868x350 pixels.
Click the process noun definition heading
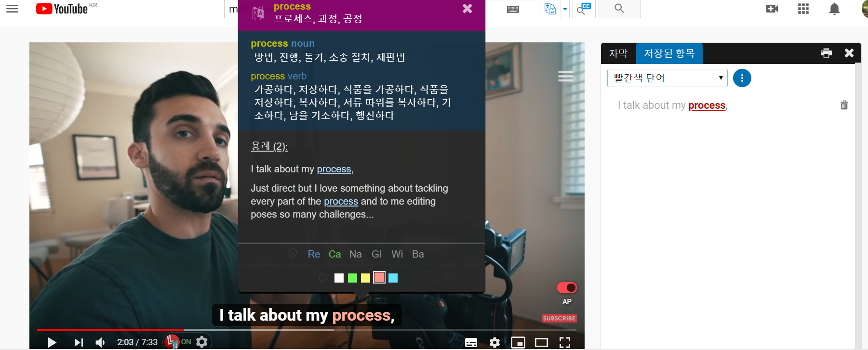(x=282, y=43)
